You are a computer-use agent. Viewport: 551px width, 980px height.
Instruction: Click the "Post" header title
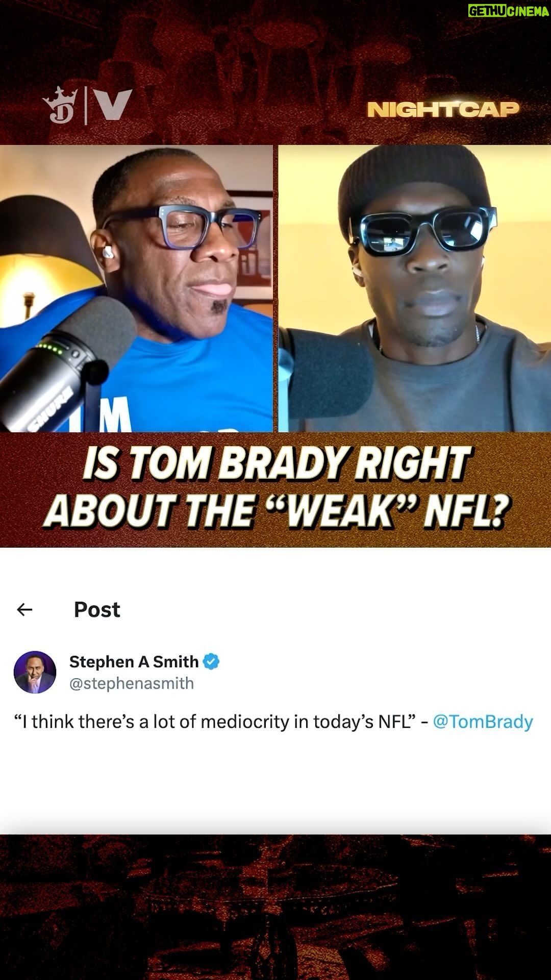click(97, 609)
